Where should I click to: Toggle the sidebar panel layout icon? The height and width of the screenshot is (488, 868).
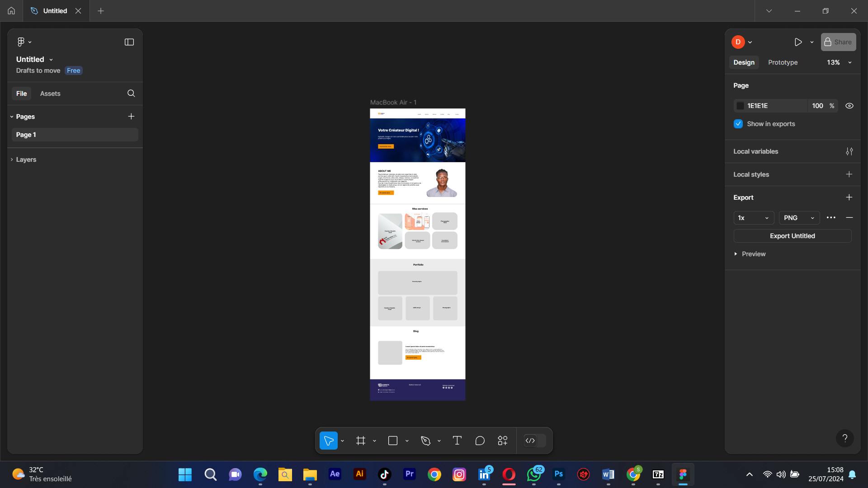click(x=129, y=42)
